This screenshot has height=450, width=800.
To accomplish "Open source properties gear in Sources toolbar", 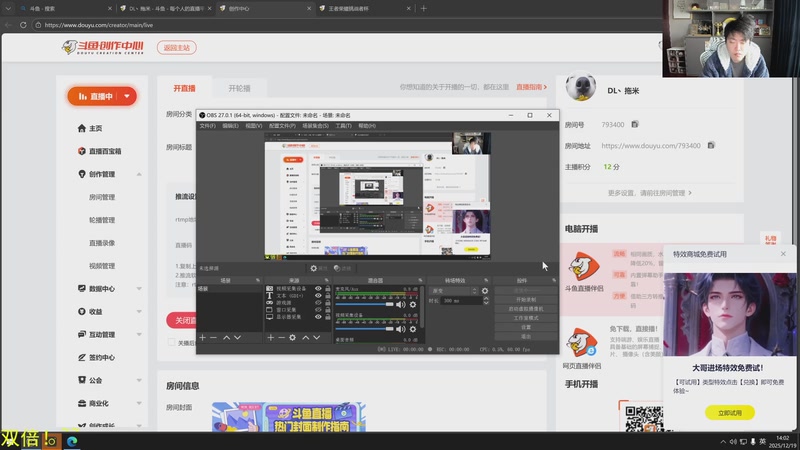I will coord(292,338).
